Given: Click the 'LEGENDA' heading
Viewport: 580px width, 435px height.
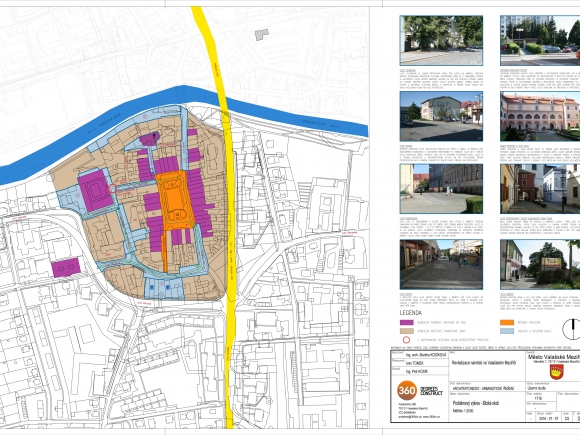Looking at the screenshot, I should click(411, 313).
